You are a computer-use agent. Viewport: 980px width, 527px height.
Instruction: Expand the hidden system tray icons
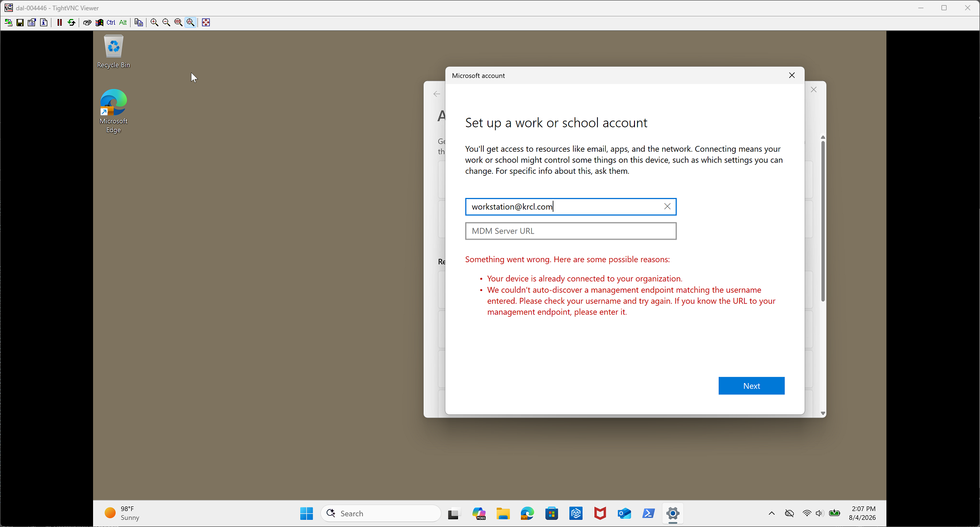771,513
